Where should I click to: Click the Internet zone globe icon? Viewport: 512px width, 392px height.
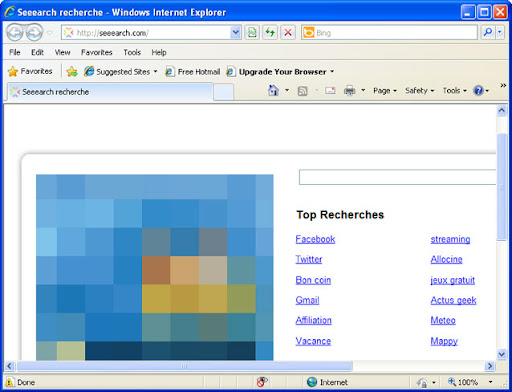coord(312,382)
